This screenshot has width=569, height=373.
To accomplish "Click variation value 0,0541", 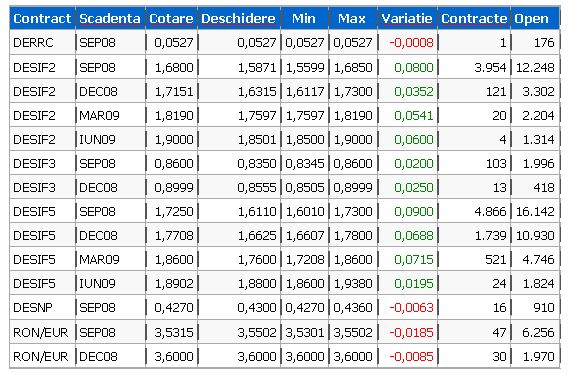I will pyautogui.click(x=414, y=115).
